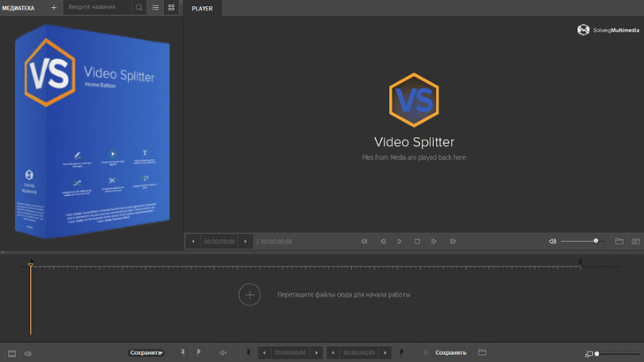Click the orange timeline playhead marker
Image resolution: width=644 pixels, height=362 pixels.
click(30, 265)
